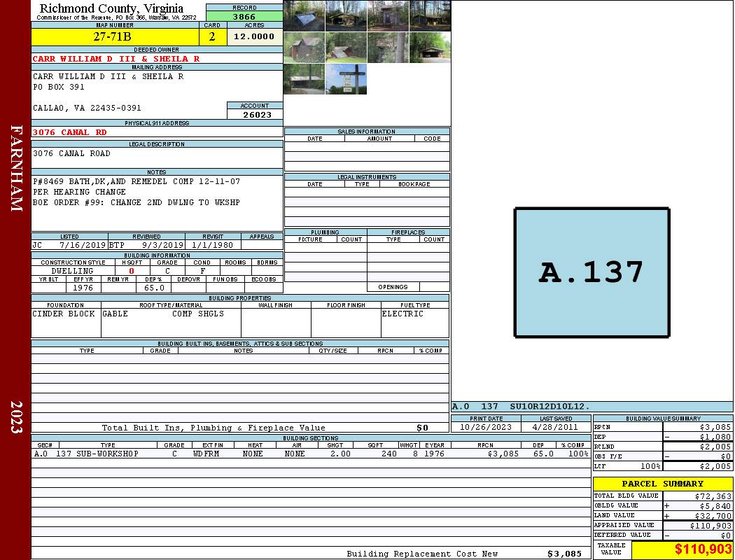This screenshot has height=560, width=735.
Task: Click the FARNHAM district sidebar label
Action: point(16,168)
